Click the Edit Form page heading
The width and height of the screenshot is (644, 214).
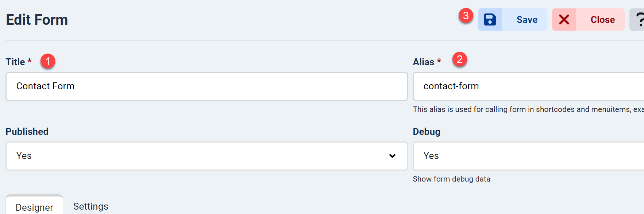[37, 20]
